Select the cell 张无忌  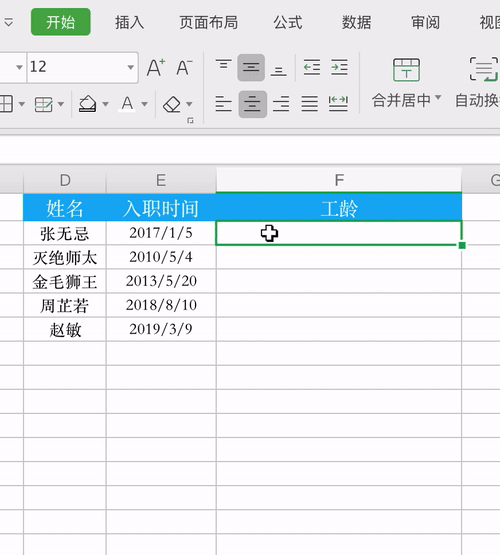point(65,233)
